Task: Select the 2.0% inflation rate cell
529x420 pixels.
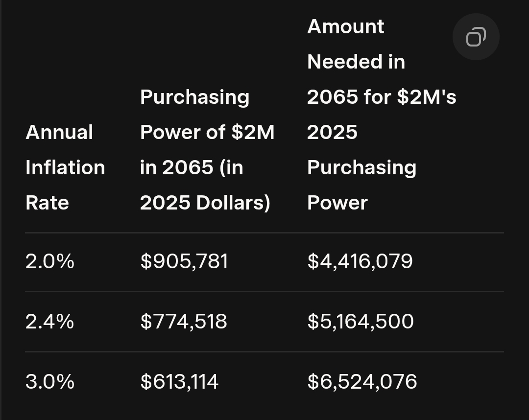Action: (50, 261)
